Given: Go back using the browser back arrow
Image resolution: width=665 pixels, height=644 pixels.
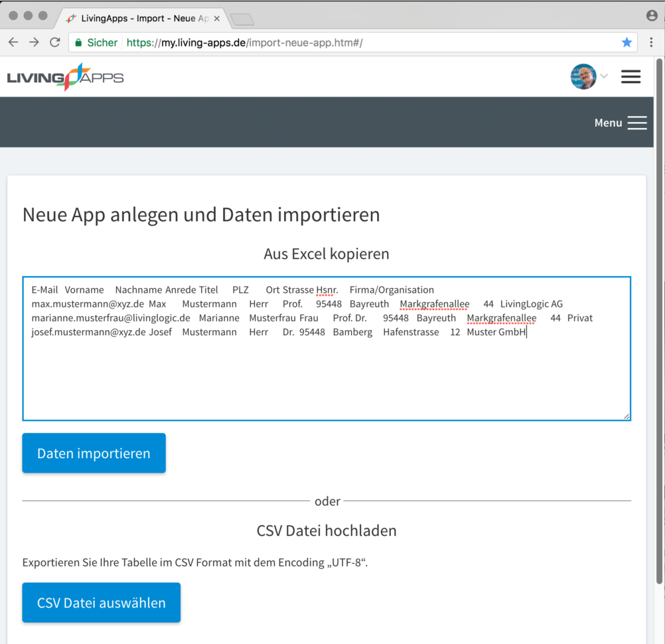Looking at the screenshot, I should 13,42.
